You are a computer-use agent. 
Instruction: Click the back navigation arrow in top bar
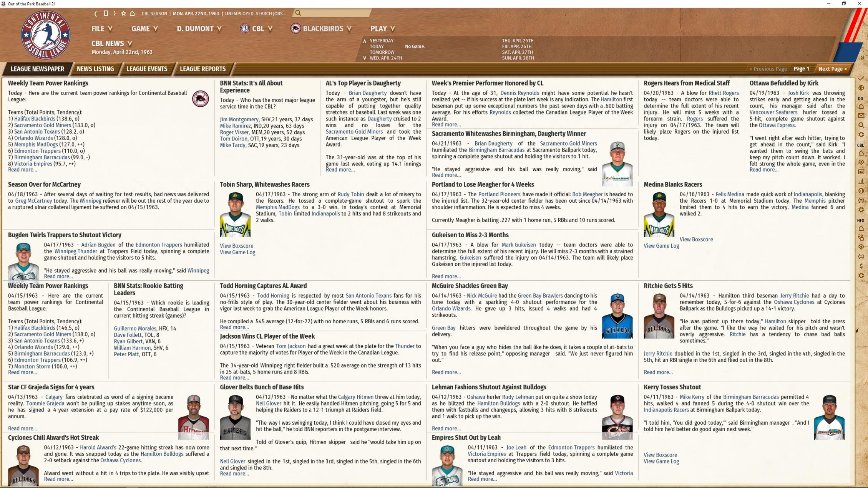click(x=96, y=13)
